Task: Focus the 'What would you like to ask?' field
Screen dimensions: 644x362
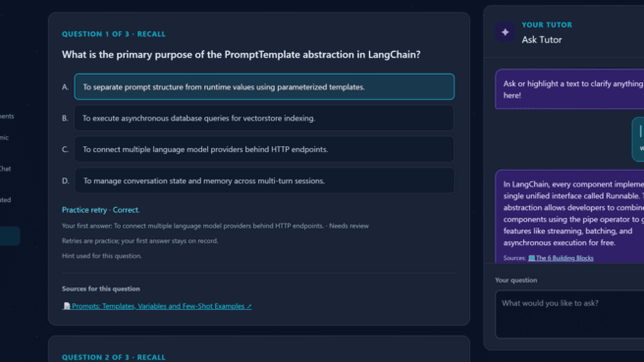Action: [x=570, y=314]
